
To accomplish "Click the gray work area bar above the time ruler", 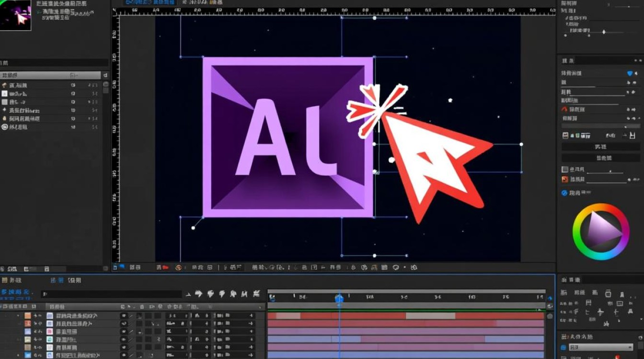I will click(x=406, y=291).
